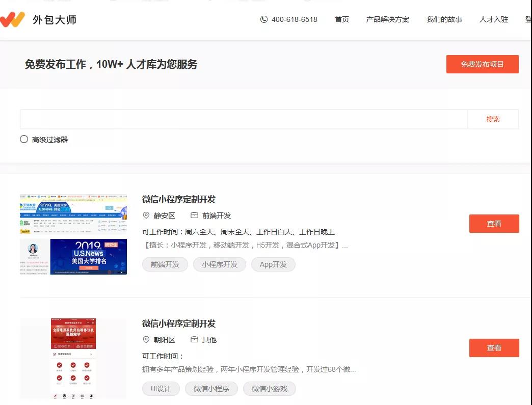Open the first 微信小程序定制开发 job title
532x405 pixels.
178,199
